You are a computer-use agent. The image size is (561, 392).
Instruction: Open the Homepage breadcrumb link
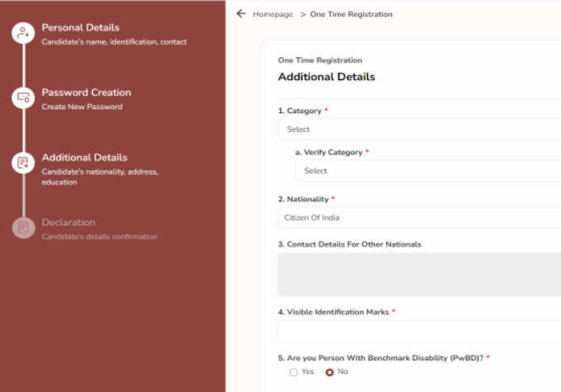pos(272,15)
